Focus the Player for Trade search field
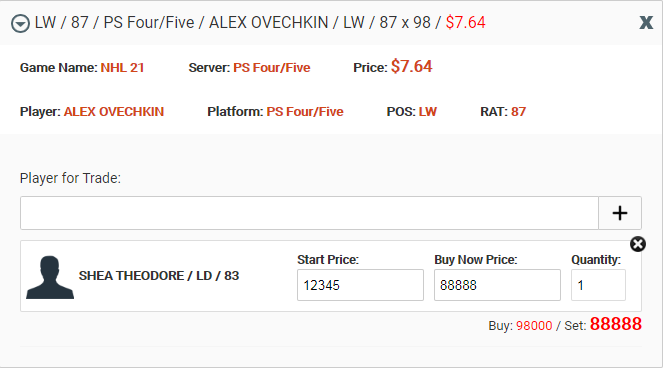 [310, 213]
